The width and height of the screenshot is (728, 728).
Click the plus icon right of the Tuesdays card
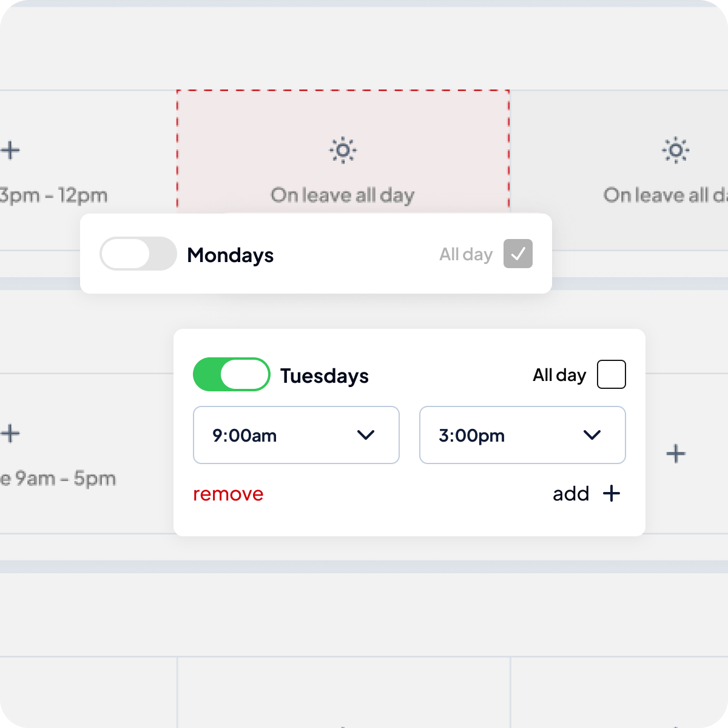[x=675, y=453]
